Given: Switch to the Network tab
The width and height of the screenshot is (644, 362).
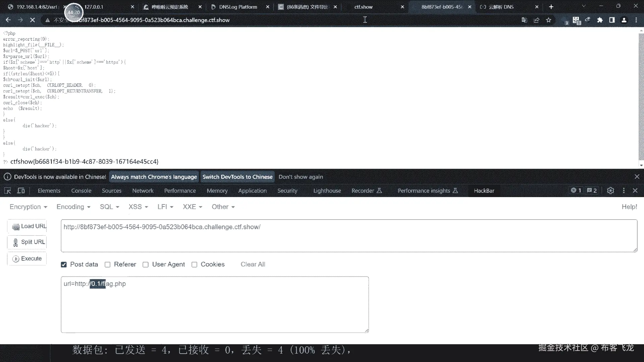Looking at the screenshot, I should pyautogui.click(x=143, y=191).
